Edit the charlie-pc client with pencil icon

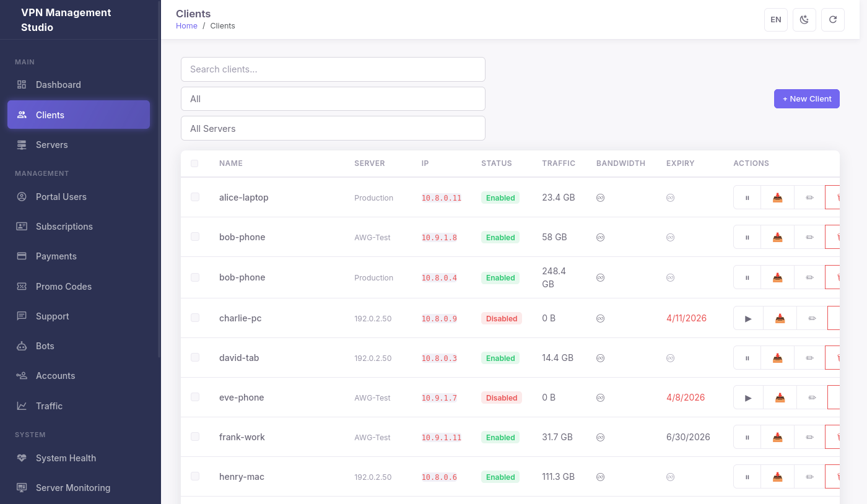[x=811, y=318]
